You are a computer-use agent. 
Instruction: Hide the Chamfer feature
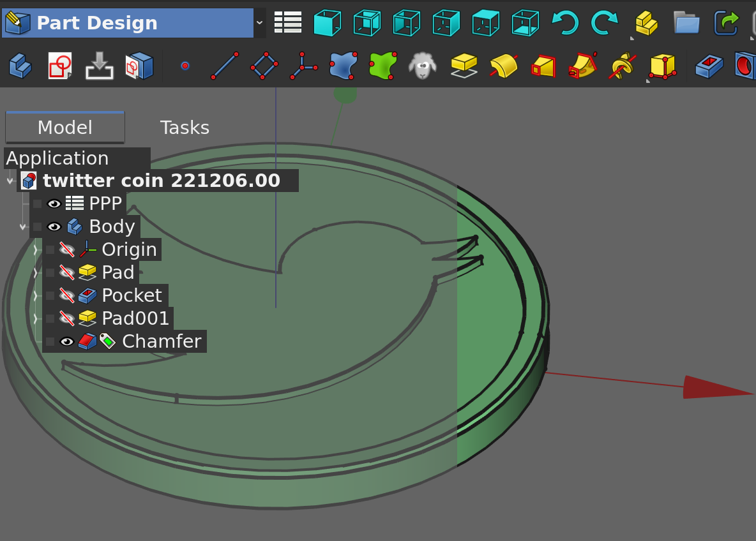tap(66, 341)
